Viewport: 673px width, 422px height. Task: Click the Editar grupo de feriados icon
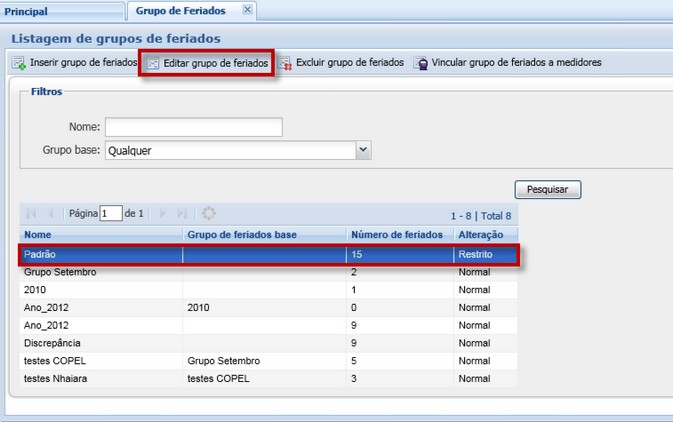153,63
